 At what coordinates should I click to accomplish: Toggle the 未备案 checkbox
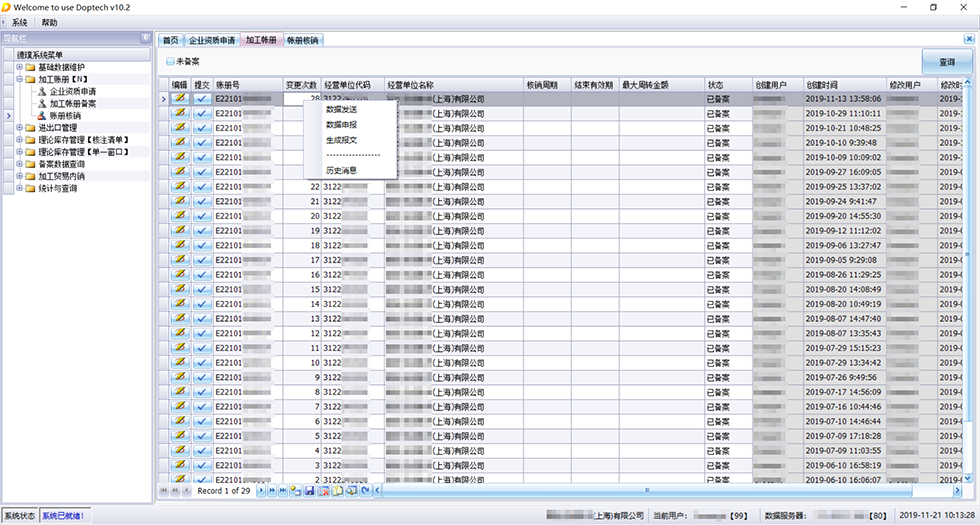[169, 62]
